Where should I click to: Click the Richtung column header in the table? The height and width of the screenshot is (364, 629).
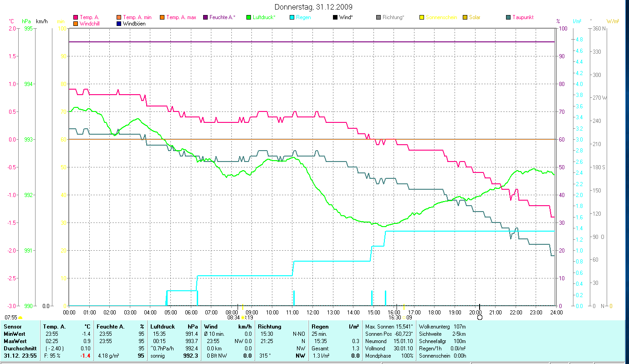coord(270,327)
